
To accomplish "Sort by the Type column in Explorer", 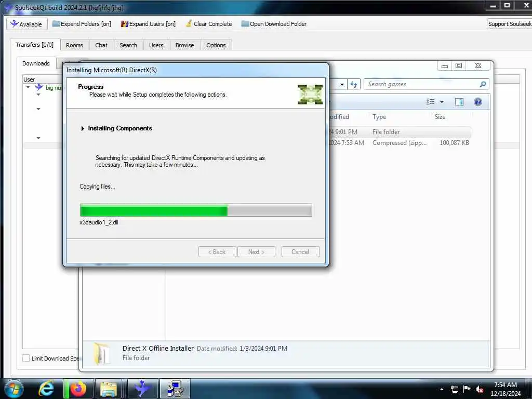I will click(x=379, y=117).
